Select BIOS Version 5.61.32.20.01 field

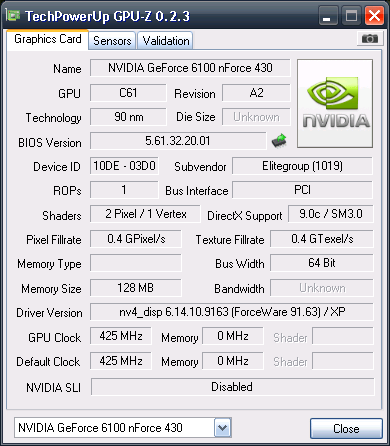coord(178,141)
